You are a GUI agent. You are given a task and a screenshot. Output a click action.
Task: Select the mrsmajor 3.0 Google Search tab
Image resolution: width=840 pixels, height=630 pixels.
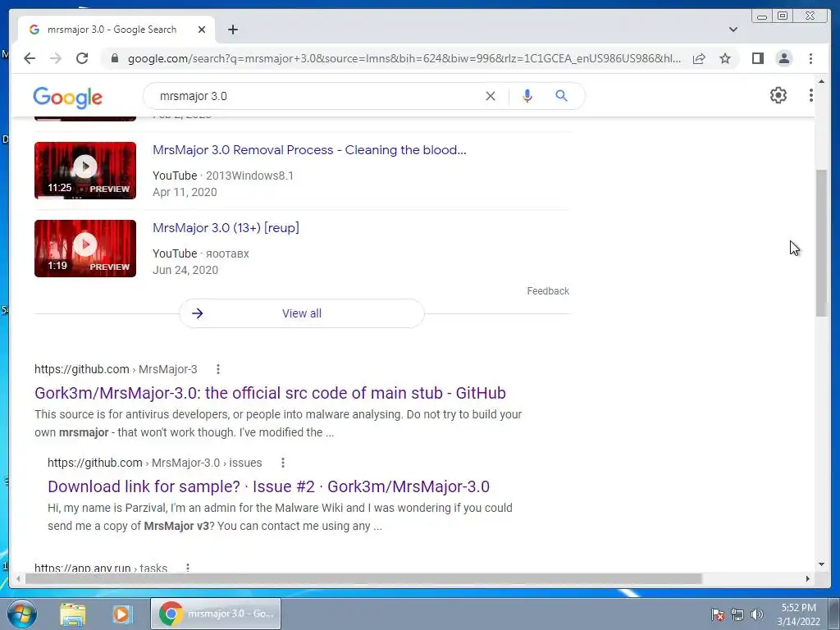click(x=112, y=30)
